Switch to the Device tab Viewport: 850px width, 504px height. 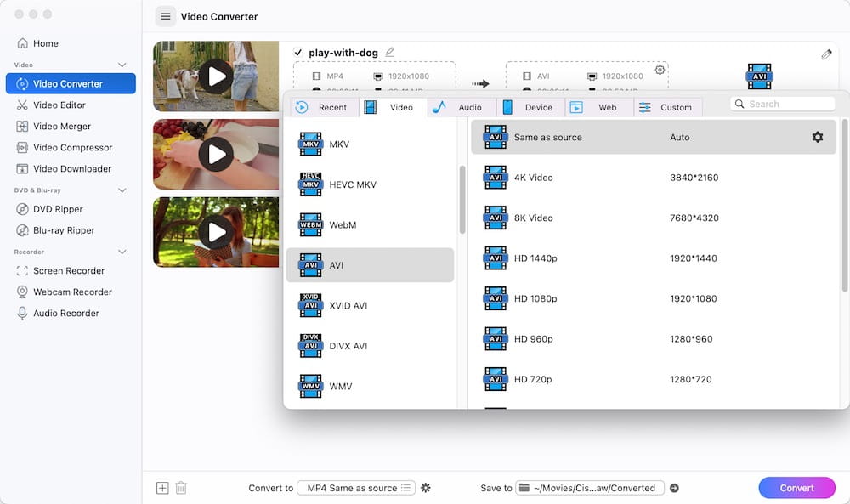[530, 107]
